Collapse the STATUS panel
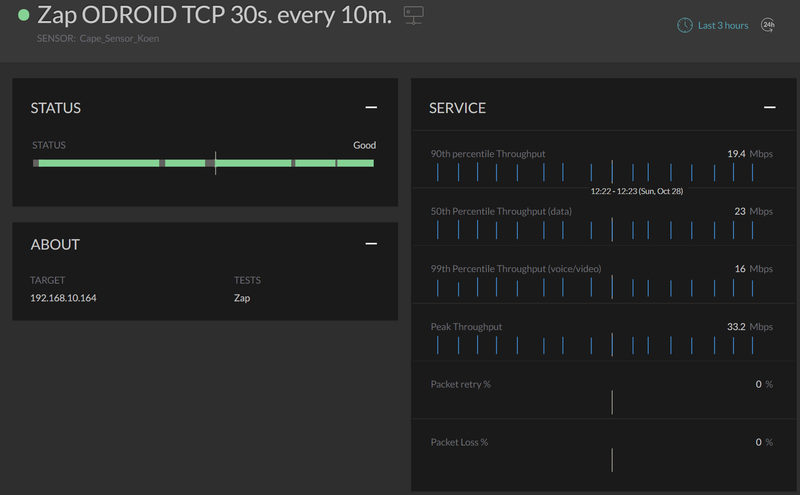Viewport: 800px width, 495px height. coord(371,107)
